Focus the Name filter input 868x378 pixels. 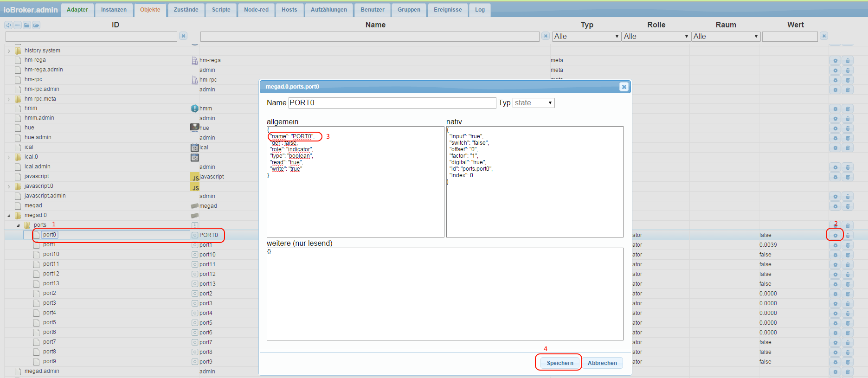click(370, 36)
